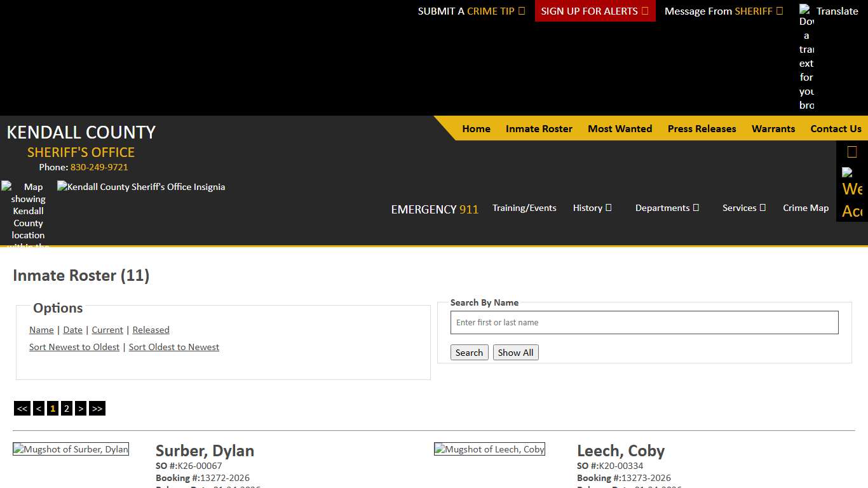
Task: Expand the History dropdown
Action: (592, 208)
